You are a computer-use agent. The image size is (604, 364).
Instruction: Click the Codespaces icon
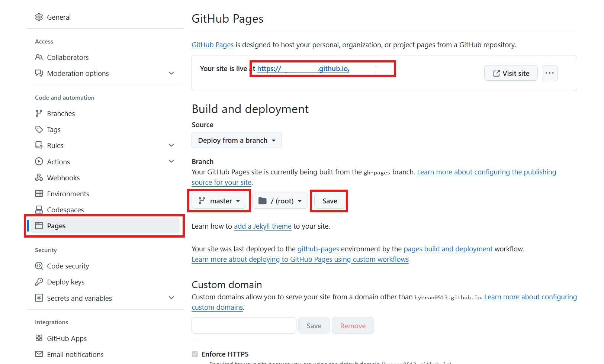[39, 210]
